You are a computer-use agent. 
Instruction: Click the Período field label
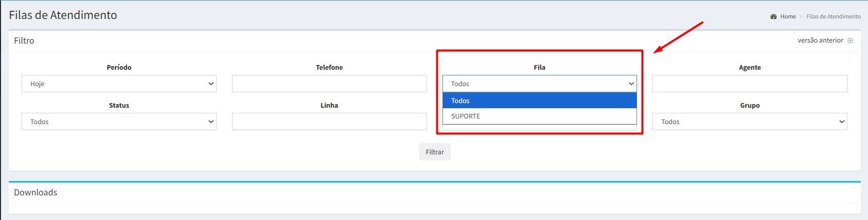tap(119, 67)
